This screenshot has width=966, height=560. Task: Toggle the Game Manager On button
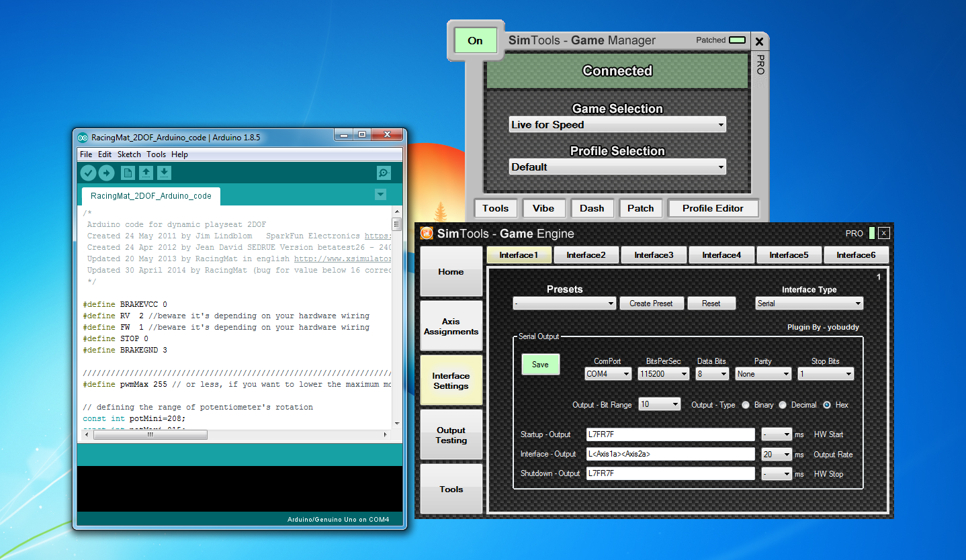(475, 40)
